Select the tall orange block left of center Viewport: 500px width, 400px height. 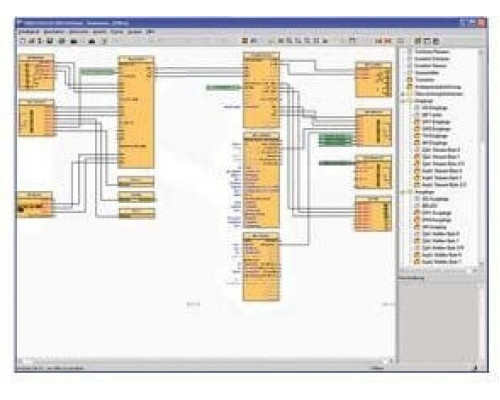pyautogui.click(x=136, y=112)
